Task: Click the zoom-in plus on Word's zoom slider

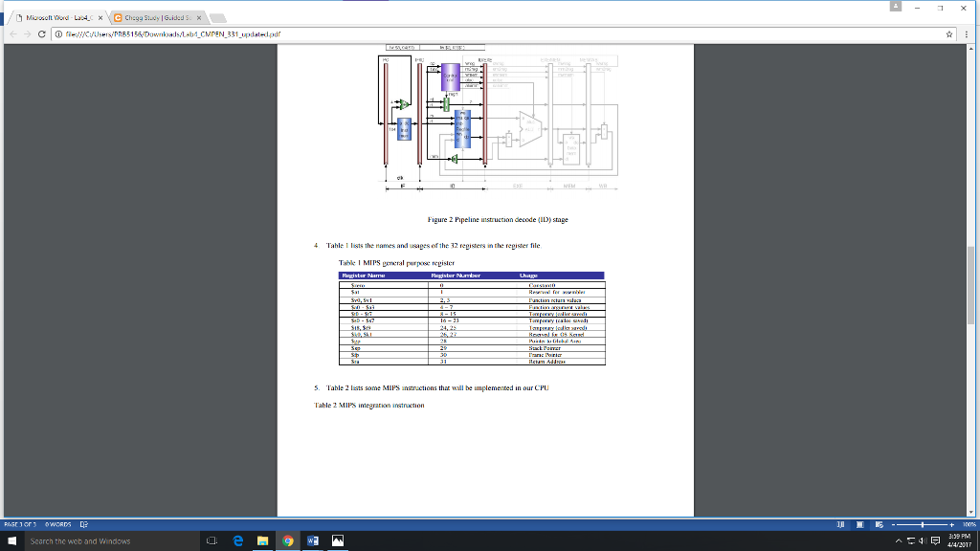Action: pyautogui.click(x=951, y=524)
